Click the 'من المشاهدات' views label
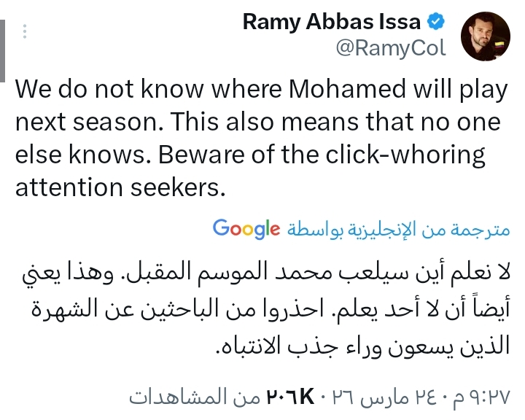The image size is (525, 420). coord(195,397)
